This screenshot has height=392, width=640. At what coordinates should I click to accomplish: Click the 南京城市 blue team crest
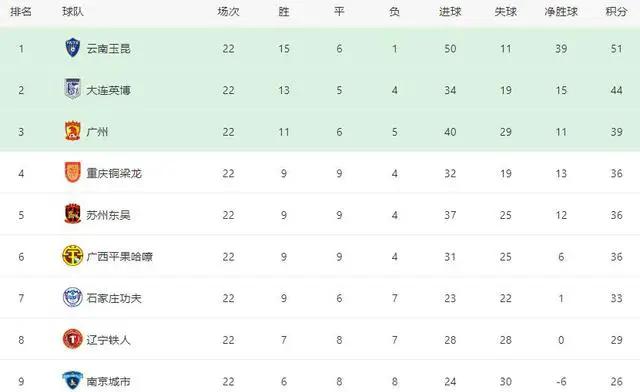tap(73, 381)
